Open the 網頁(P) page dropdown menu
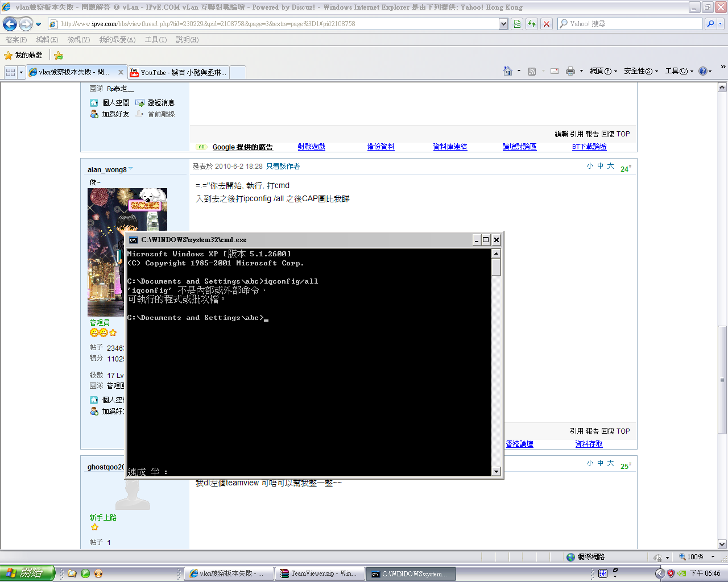Screen dimensions: 728x582 click(603, 71)
